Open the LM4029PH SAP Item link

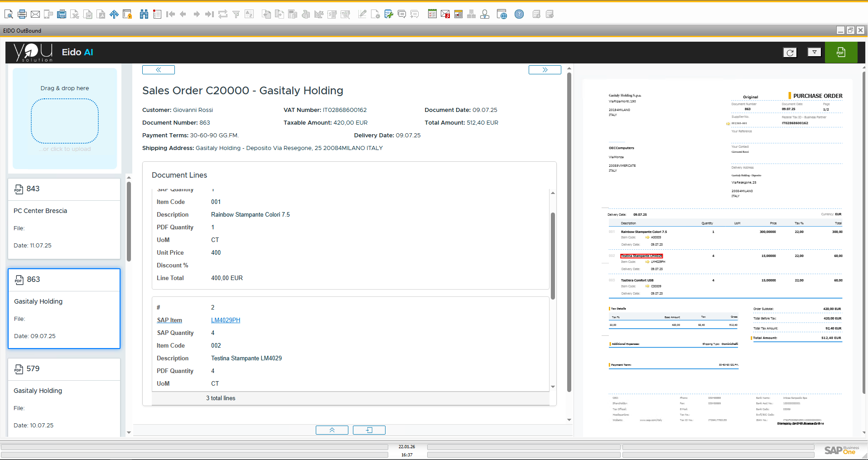coord(225,320)
